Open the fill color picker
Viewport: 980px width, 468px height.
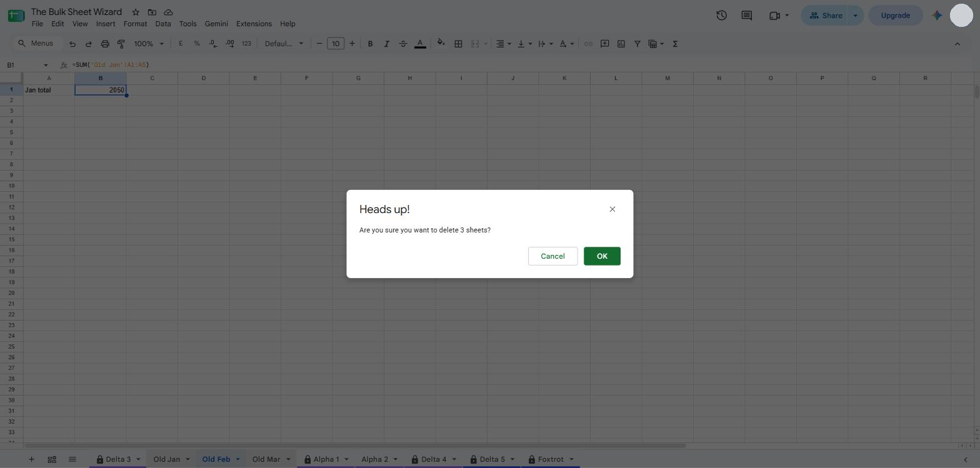click(441, 44)
